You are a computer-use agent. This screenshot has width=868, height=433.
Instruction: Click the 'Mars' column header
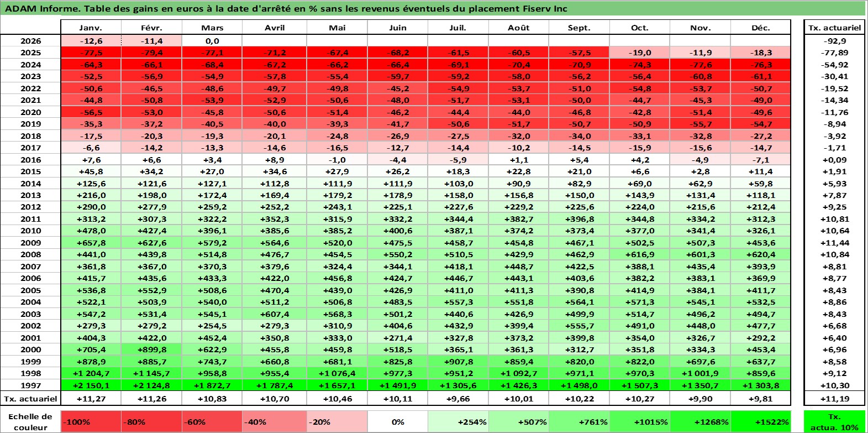coord(212,28)
